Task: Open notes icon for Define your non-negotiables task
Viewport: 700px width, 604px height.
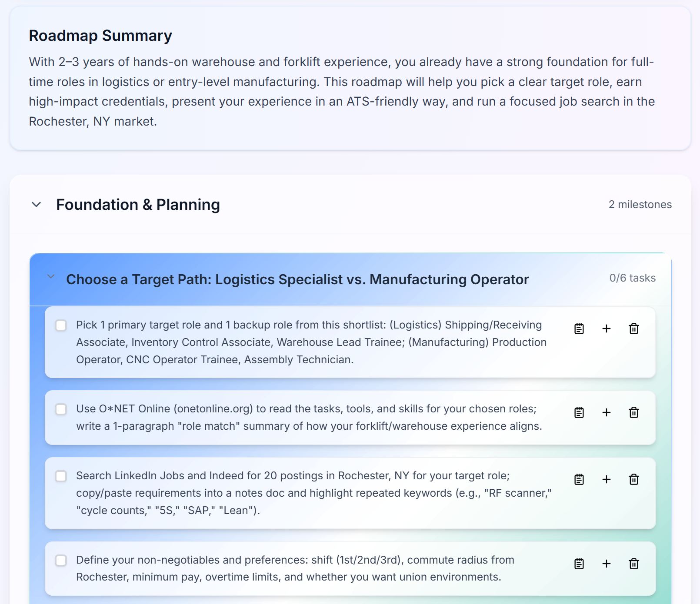Action: tap(579, 564)
